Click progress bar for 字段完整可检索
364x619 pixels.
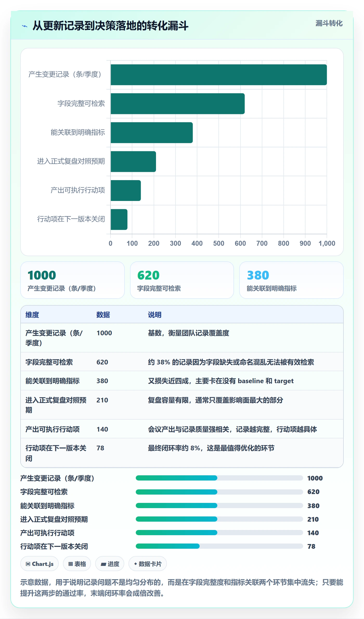coord(219,492)
